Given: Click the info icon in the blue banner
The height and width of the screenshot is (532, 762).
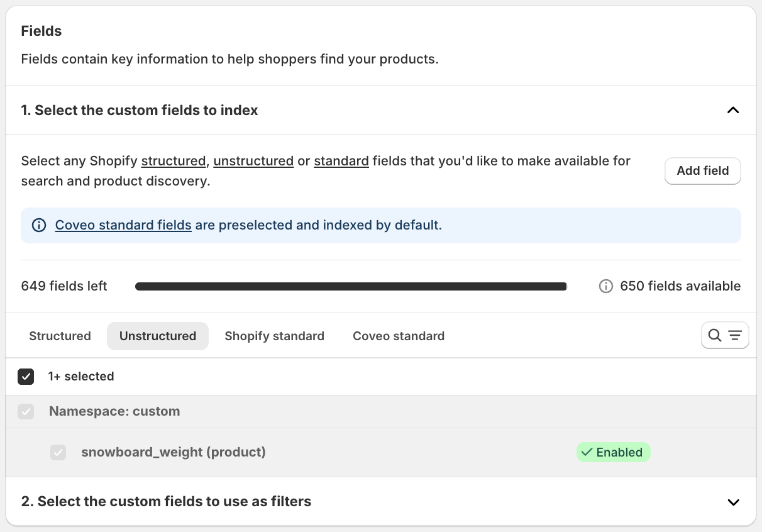Looking at the screenshot, I should (39, 225).
